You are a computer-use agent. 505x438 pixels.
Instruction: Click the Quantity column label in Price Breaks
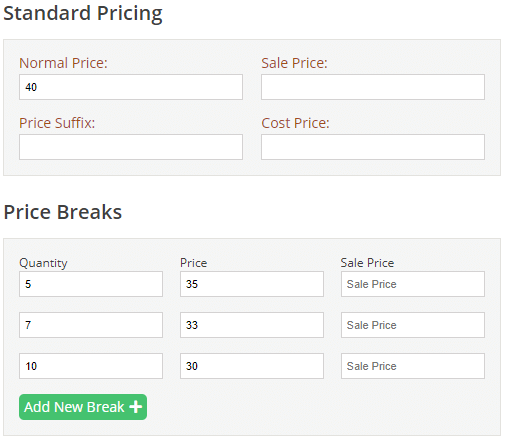click(43, 263)
